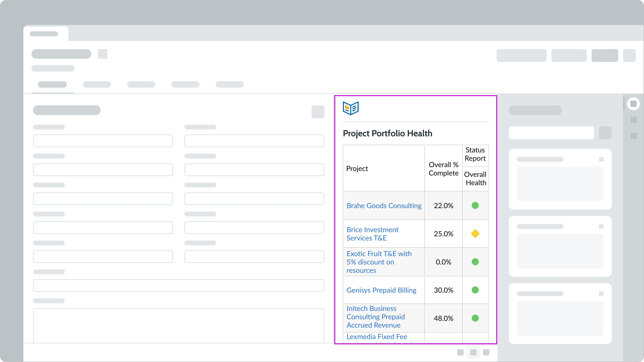Click the report book icon above Project Portfolio Health
The image size is (644, 362).
(350, 108)
